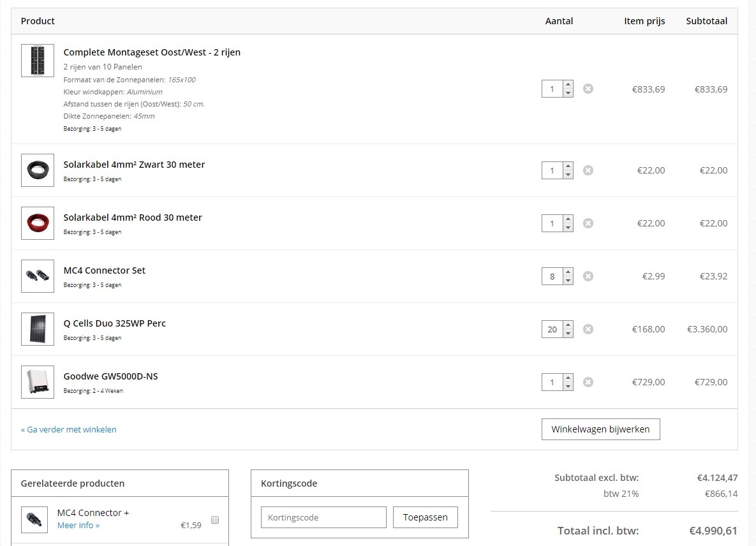Remove Q Cells Duo 325WP Perc item

point(588,329)
